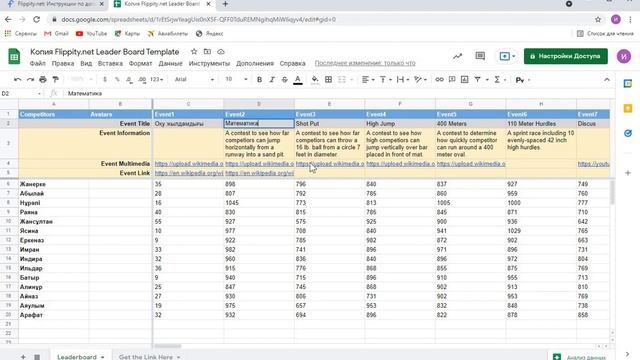Viewport: 640px width, 360px height.
Task: Insert a chart via toolbar icon
Action: coord(464,80)
